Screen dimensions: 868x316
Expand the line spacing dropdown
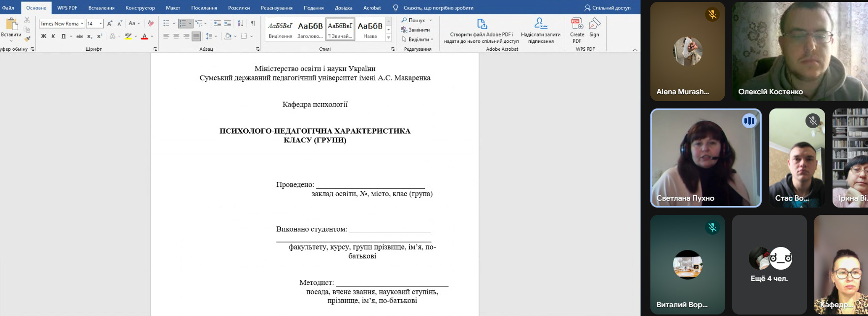click(x=216, y=36)
